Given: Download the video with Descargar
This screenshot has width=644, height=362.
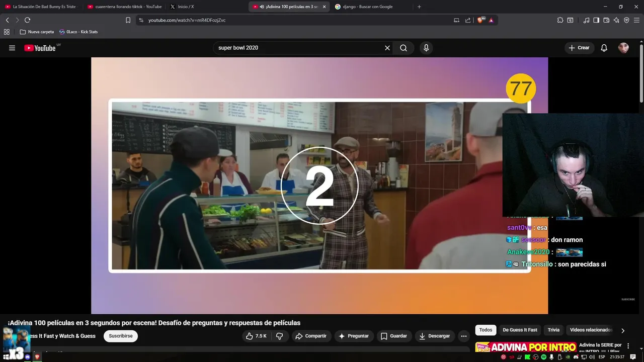Looking at the screenshot, I should pos(435,336).
